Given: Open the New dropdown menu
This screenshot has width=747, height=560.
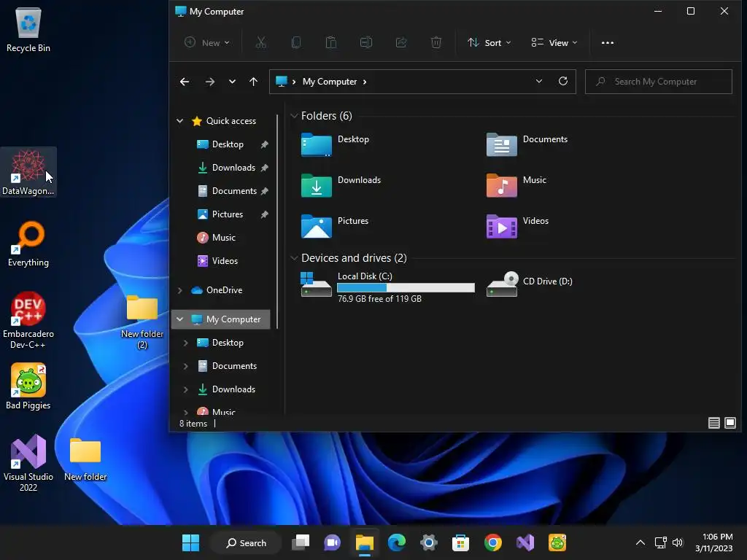Looking at the screenshot, I should pyautogui.click(x=207, y=43).
